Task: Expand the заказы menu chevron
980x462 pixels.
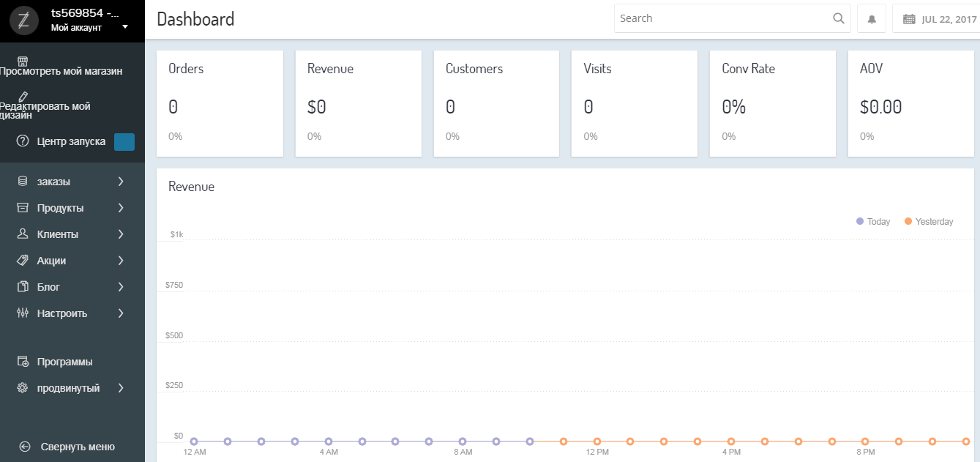Action: click(x=121, y=182)
